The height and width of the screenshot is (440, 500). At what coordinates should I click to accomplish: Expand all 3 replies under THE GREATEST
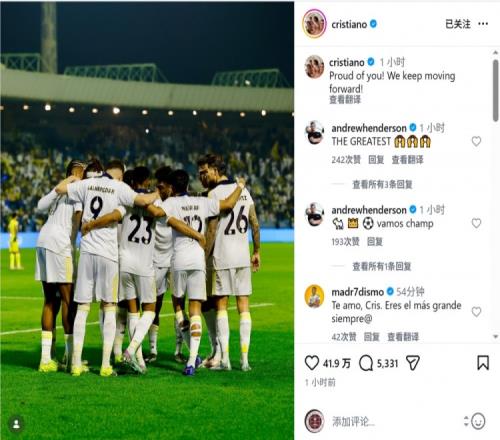pyautogui.click(x=382, y=184)
